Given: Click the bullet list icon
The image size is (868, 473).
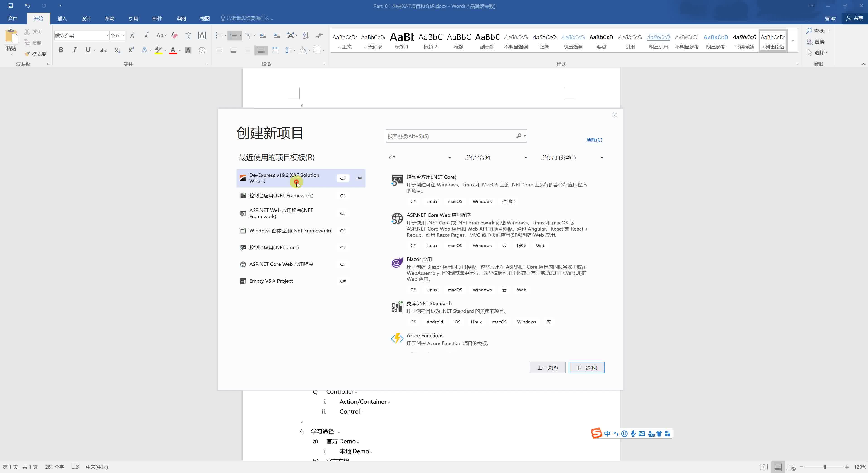Looking at the screenshot, I should click(219, 35).
